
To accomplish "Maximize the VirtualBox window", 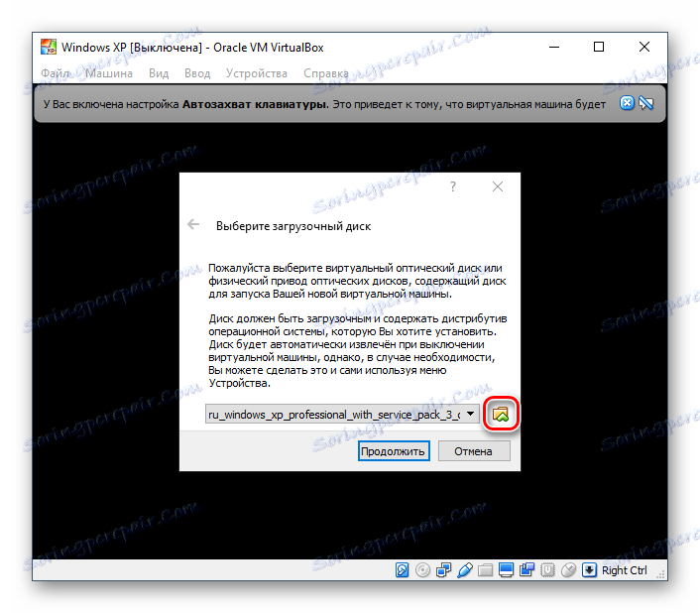I will pos(599,47).
